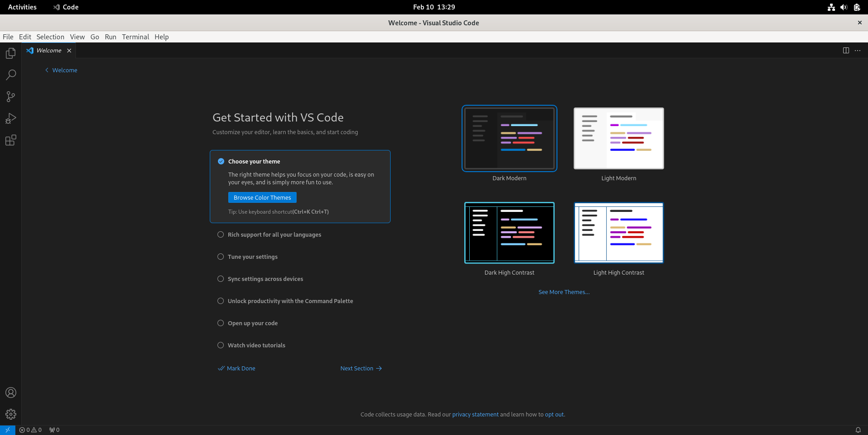The width and height of the screenshot is (868, 435).
Task: Split the editor right
Action: (x=846, y=51)
